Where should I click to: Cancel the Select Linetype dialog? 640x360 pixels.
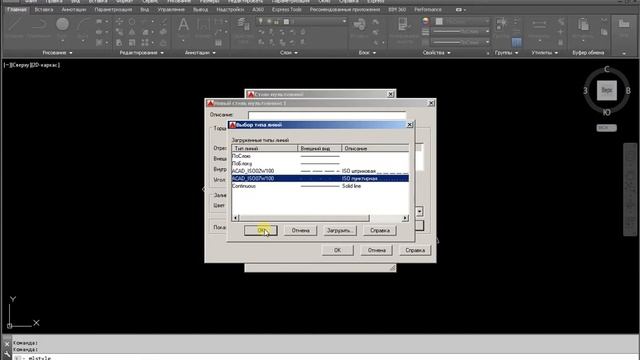coord(300,231)
